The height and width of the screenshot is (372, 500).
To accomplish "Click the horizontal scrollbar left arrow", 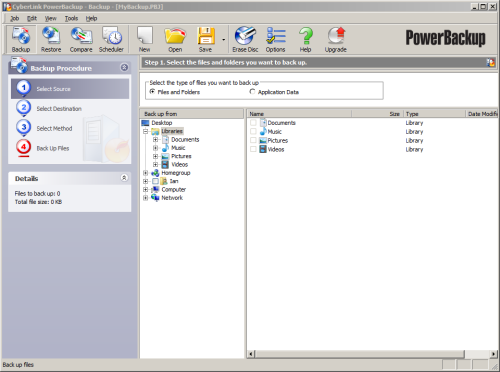I will (x=251, y=354).
